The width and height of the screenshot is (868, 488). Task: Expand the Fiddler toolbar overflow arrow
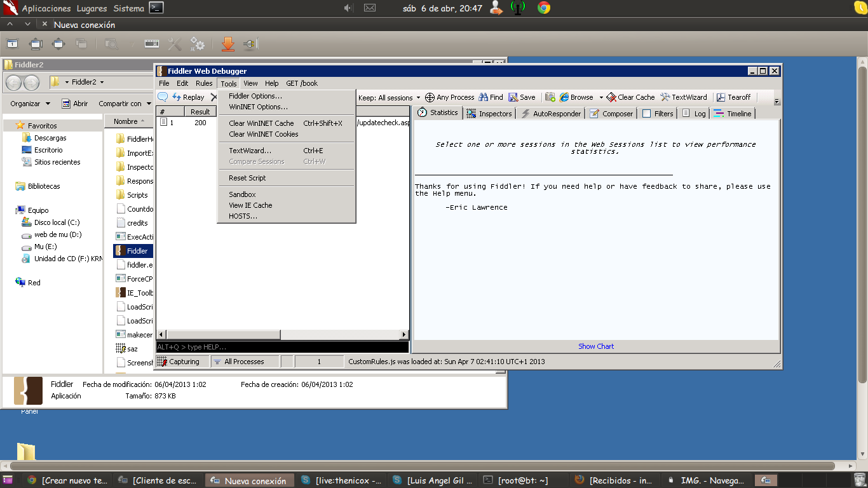(x=776, y=100)
